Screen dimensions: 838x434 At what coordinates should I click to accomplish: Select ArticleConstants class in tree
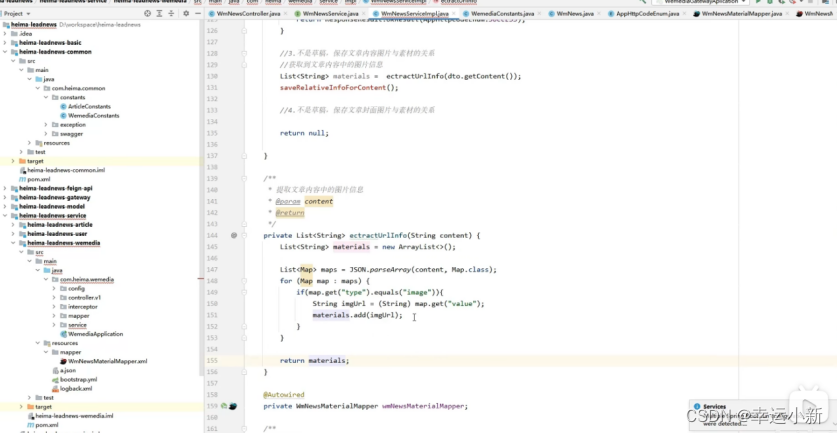(89, 106)
